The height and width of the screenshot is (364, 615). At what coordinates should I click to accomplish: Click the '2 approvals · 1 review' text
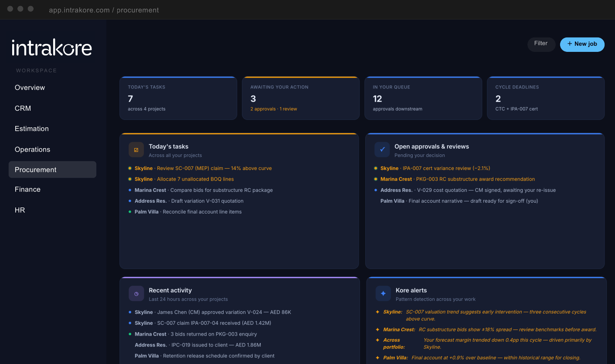coord(274,109)
